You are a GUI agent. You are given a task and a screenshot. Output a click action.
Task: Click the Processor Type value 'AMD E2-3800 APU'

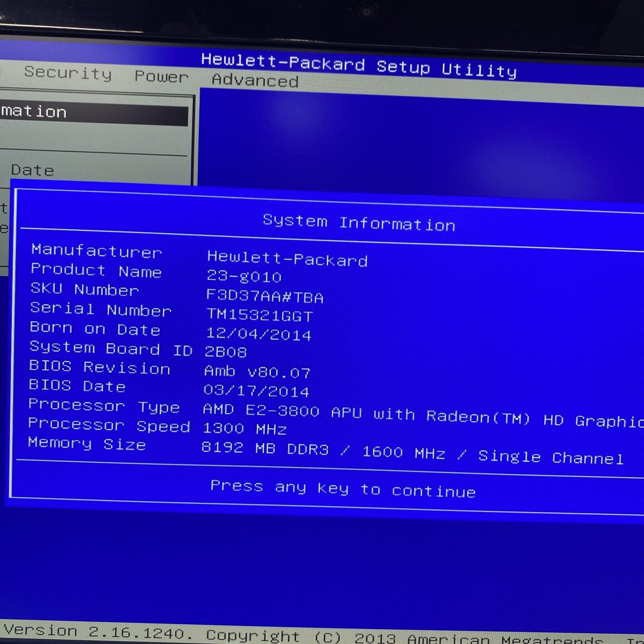click(x=282, y=411)
